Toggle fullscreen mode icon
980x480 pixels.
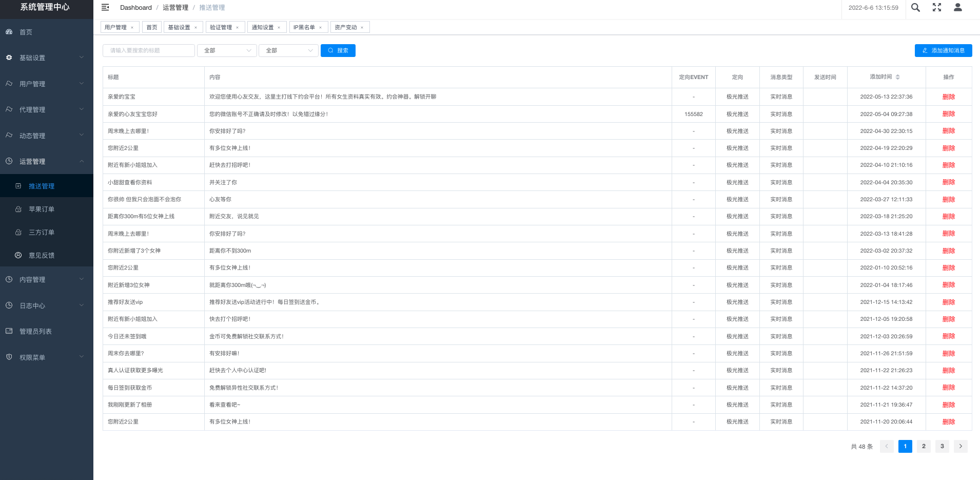pyautogui.click(x=937, y=7)
